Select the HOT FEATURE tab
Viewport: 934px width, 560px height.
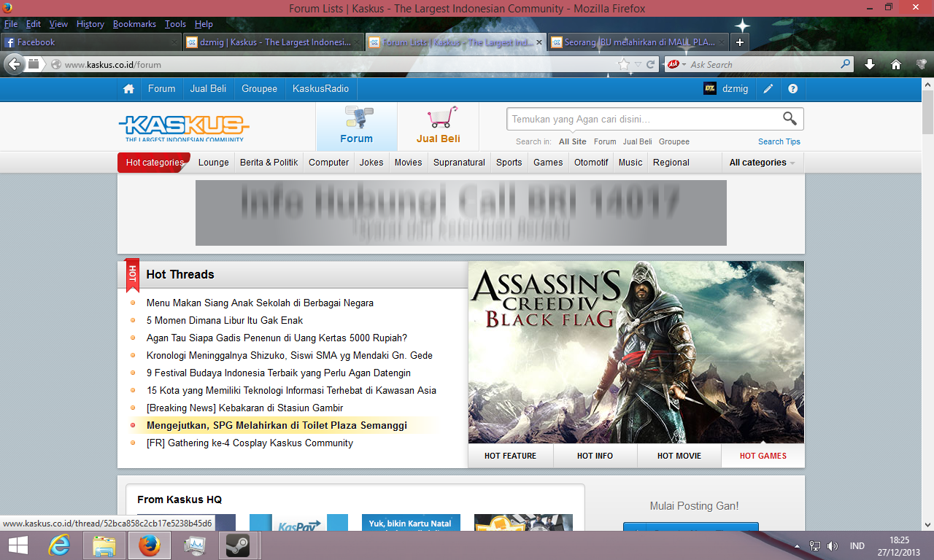pyautogui.click(x=511, y=456)
